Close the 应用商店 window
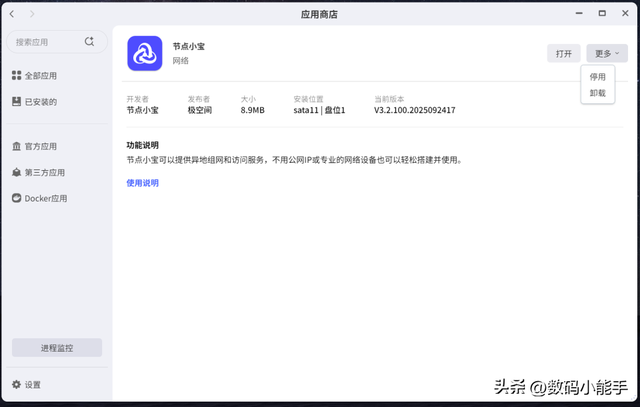Screen dimensions: 640x407 tap(625, 13)
